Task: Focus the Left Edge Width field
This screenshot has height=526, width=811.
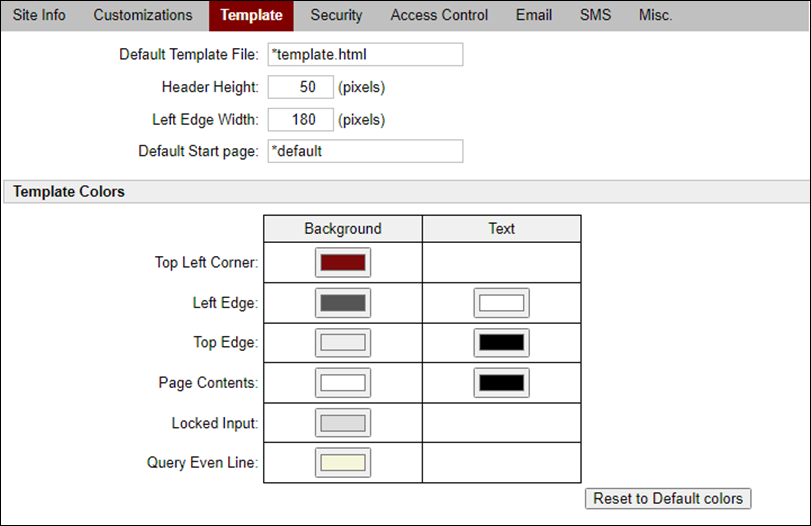Action: point(300,120)
